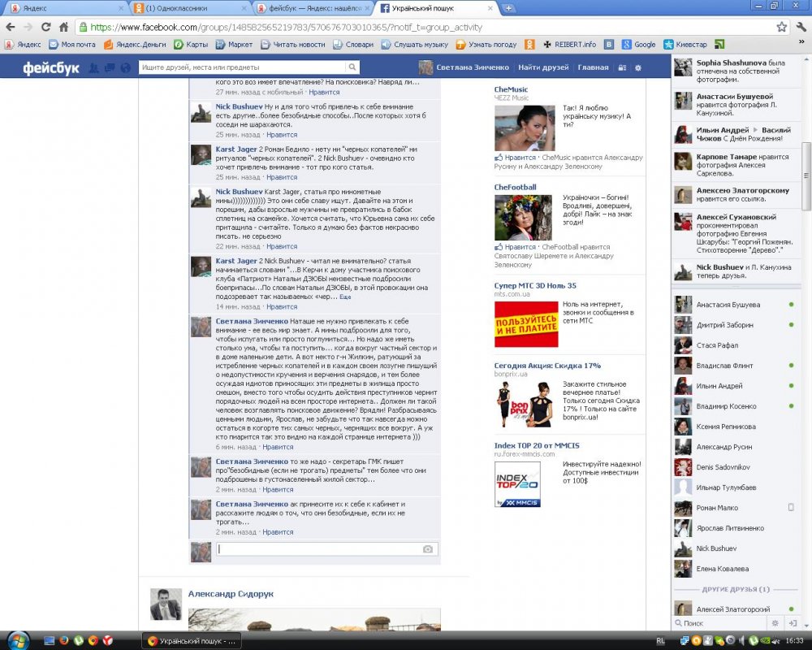Click the search magnifier button

pyautogui.click(x=352, y=67)
